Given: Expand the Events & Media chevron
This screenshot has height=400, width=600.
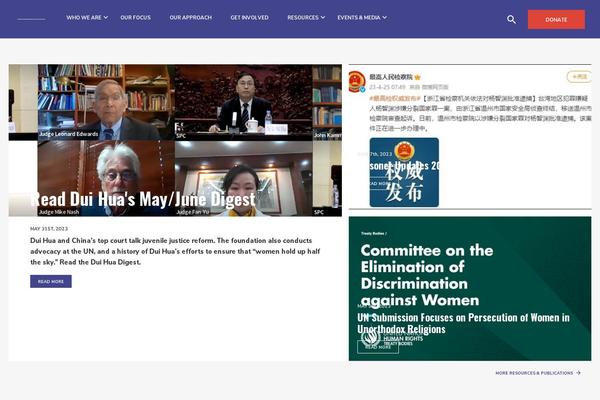Looking at the screenshot, I should tap(385, 18).
